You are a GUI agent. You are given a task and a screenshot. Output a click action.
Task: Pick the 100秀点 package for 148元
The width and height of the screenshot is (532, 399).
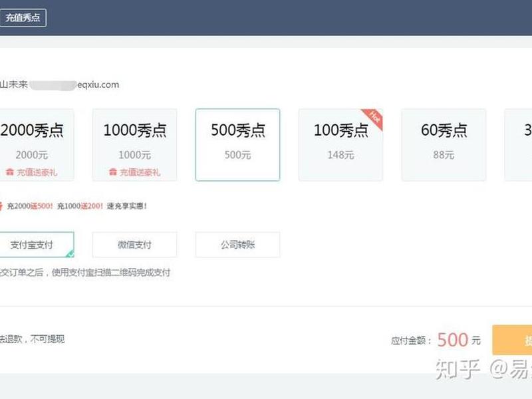pyautogui.click(x=340, y=145)
